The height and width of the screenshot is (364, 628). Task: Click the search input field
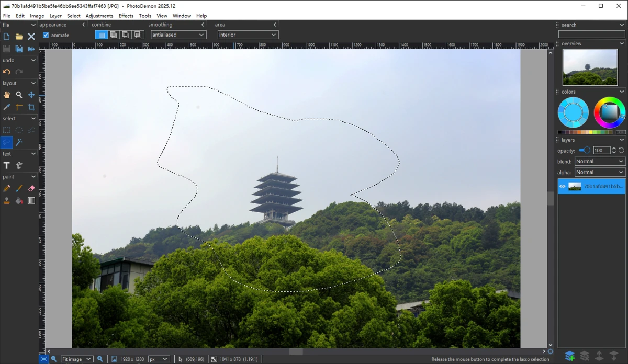[x=591, y=34]
